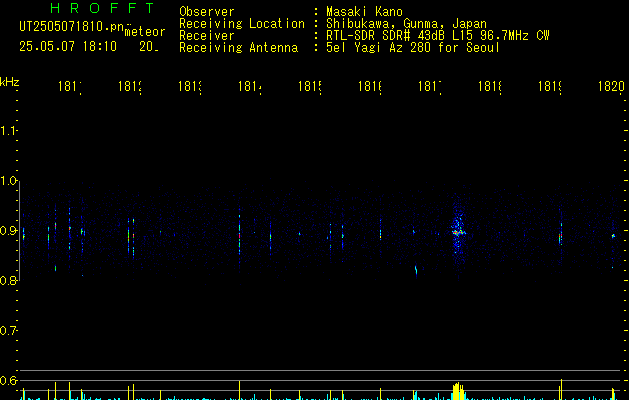Click the 0.6 frequency axis label
Image resolution: width=629 pixels, height=400 pixels.
(8, 380)
